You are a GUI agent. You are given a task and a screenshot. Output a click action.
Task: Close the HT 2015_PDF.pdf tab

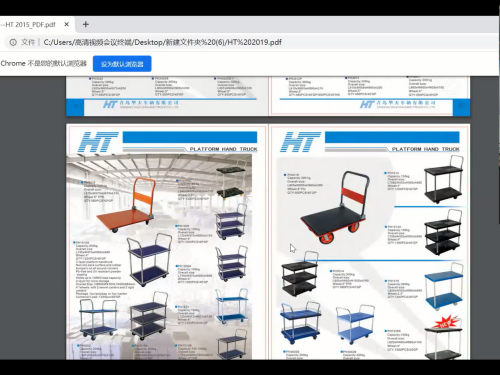67,24
